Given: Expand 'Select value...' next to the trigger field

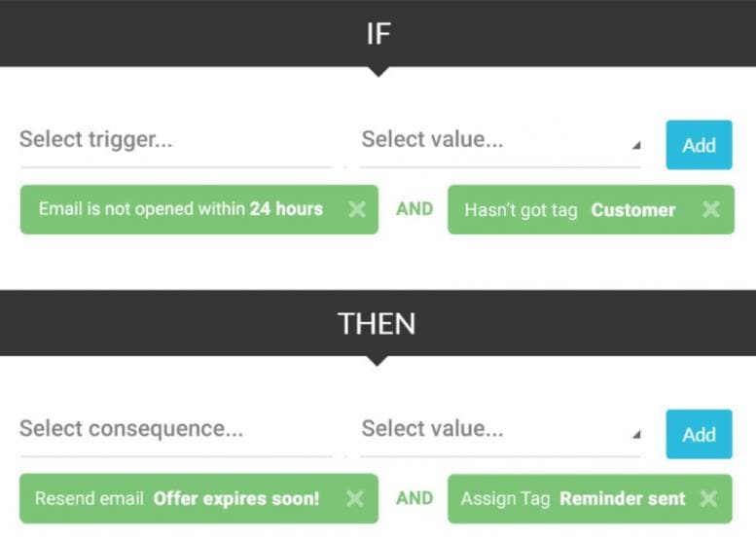Looking at the screenshot, I should [x=499, y=140].
